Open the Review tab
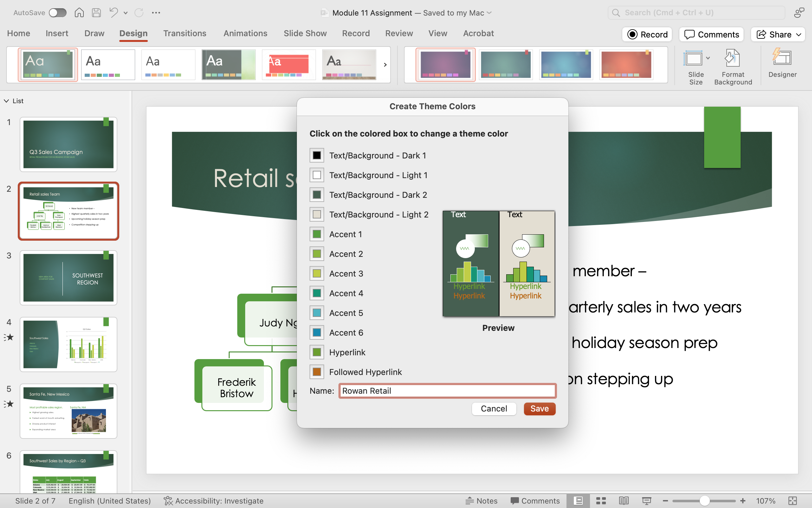Image resolution: width=812 pixels, height=508 pixels. pos(399,33)
